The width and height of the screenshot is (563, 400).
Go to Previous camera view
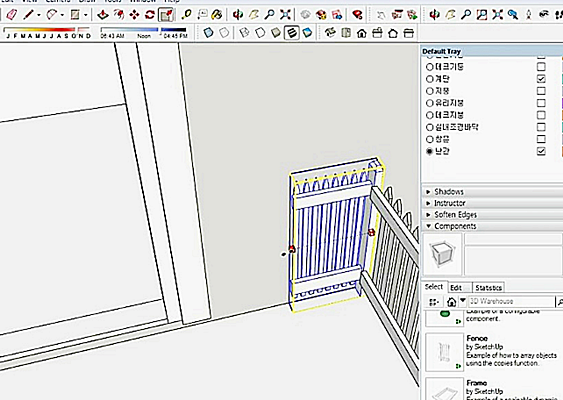click(513, 14)
